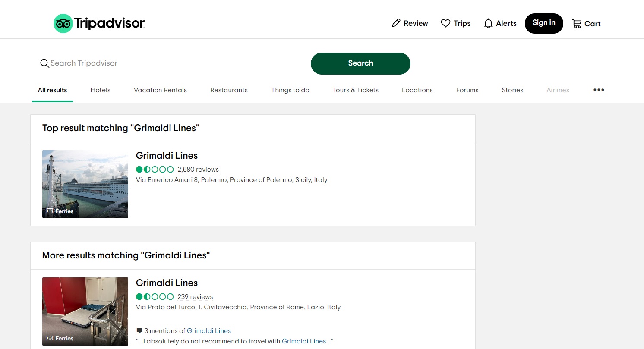Click the green Search button

[360, 63]
